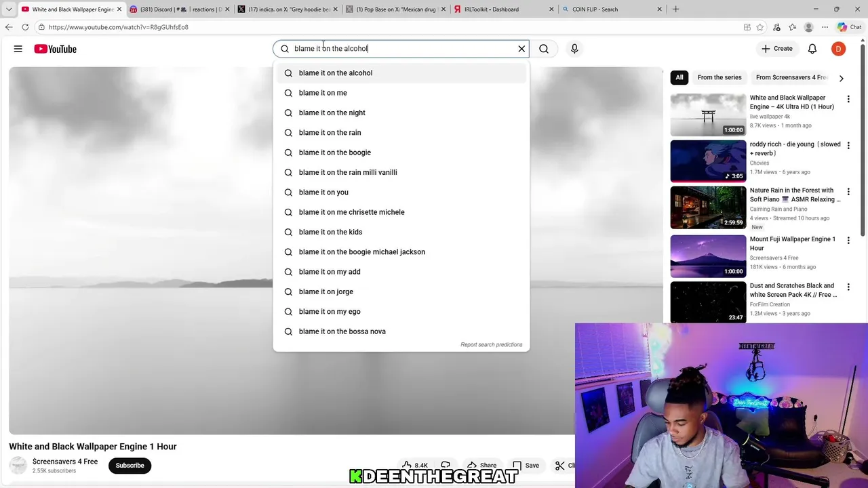Open the $creensavers 4 Free channel name

point(65,462)
